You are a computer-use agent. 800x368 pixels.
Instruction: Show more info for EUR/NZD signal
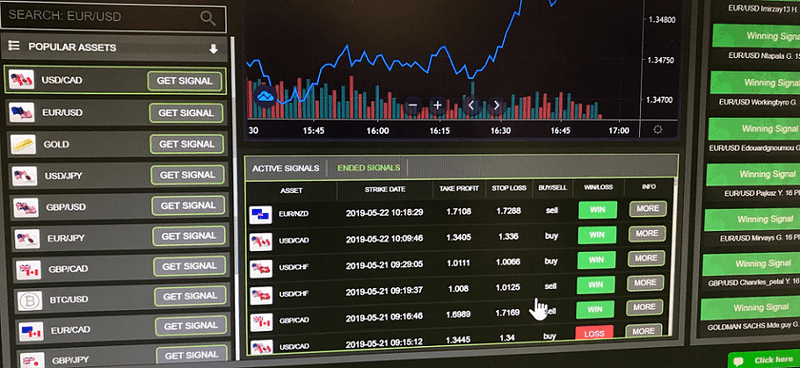pyautogui.click(x=648, y=208)
